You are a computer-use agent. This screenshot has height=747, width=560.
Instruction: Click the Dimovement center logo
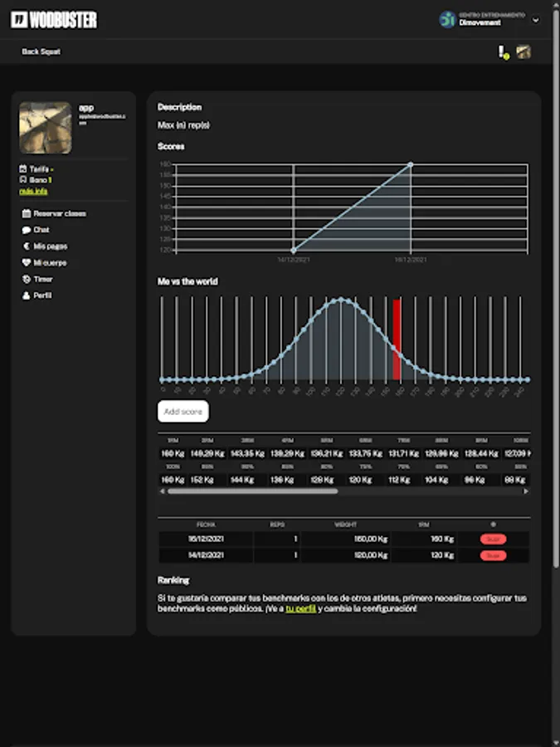[447, 20]
